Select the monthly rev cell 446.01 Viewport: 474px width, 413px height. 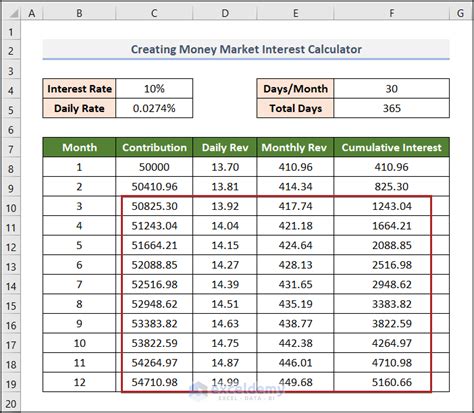(x=295, y=363)
